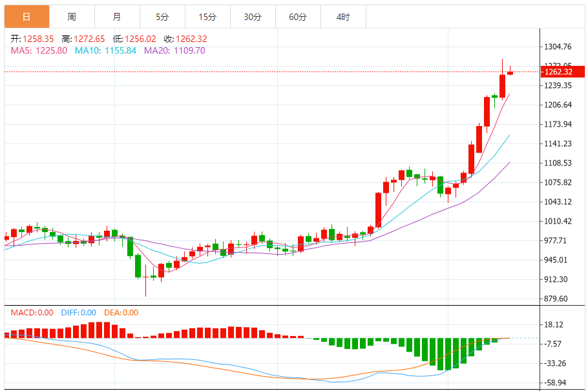Viewport: 588px width, 391px height.
Task: Open the 15分 timeframe tab
Action: tap(207, 17)
